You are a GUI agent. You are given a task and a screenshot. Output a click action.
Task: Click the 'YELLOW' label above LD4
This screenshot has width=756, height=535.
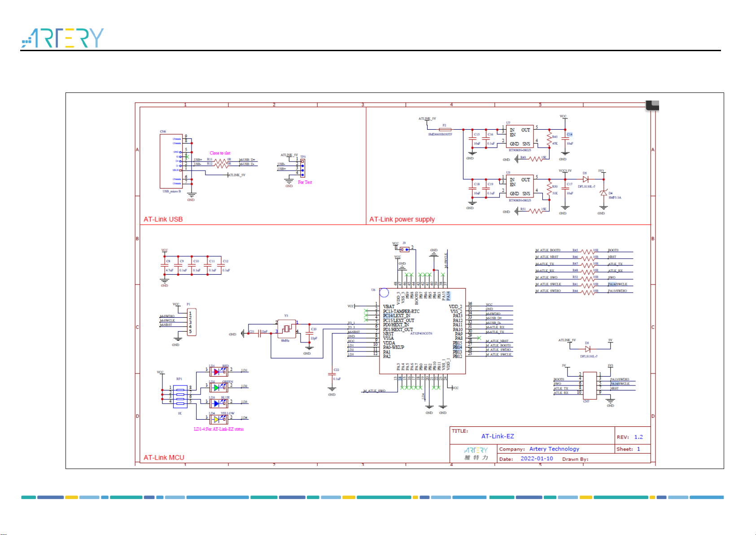point(227,413)
